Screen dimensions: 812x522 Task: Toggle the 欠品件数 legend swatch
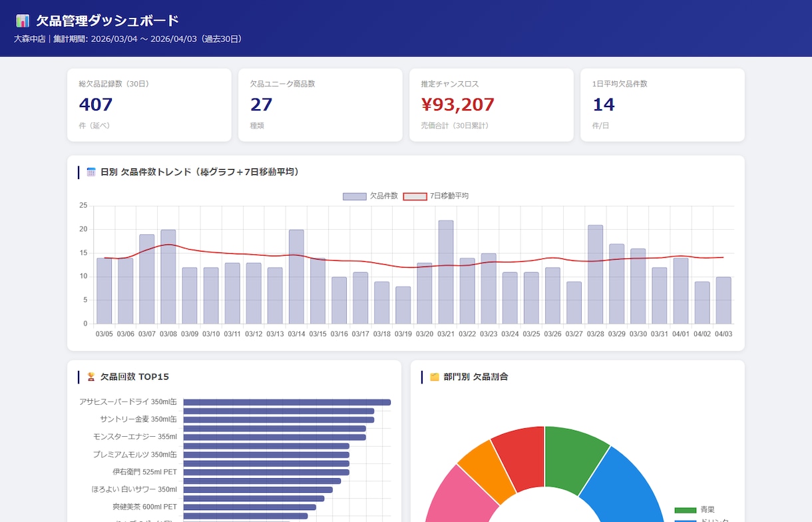354,196
